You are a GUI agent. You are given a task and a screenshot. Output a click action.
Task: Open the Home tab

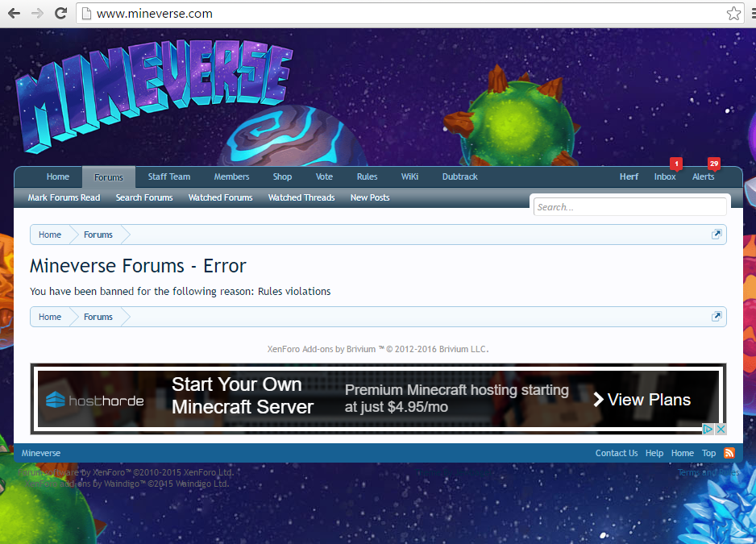coord(58,177)
